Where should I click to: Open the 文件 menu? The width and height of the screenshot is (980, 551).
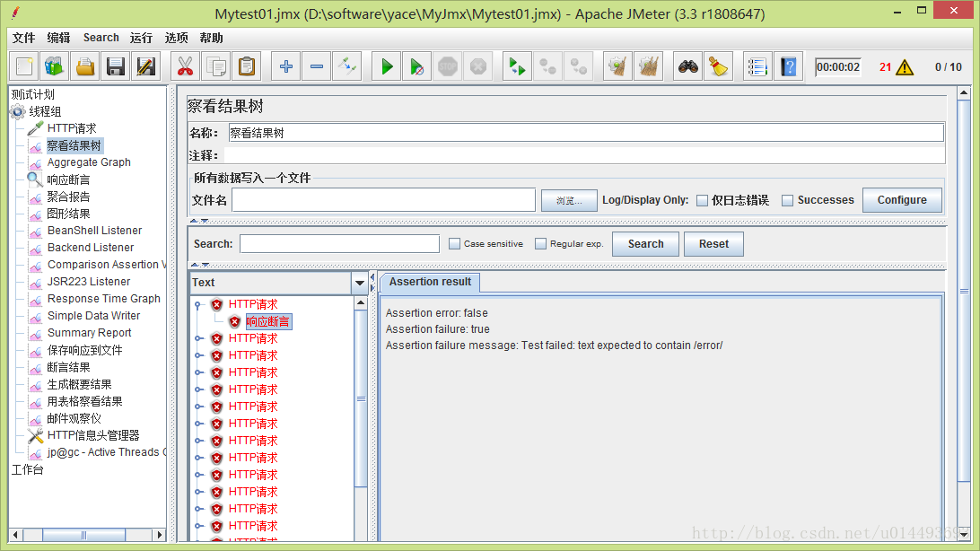tap(23, 38)
